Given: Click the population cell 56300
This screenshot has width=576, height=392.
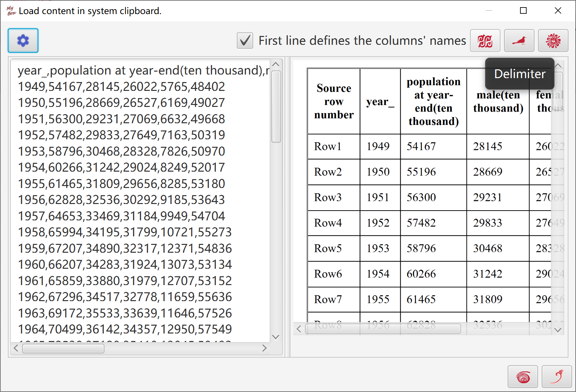Looking at the screenshot, I should pyautogui.click(x=433, y=197).
